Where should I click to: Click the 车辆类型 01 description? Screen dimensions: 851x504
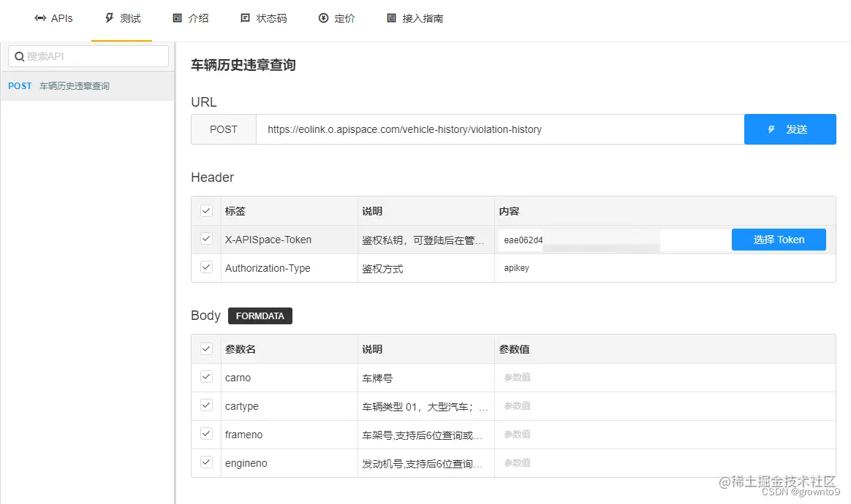pos(425,406)
